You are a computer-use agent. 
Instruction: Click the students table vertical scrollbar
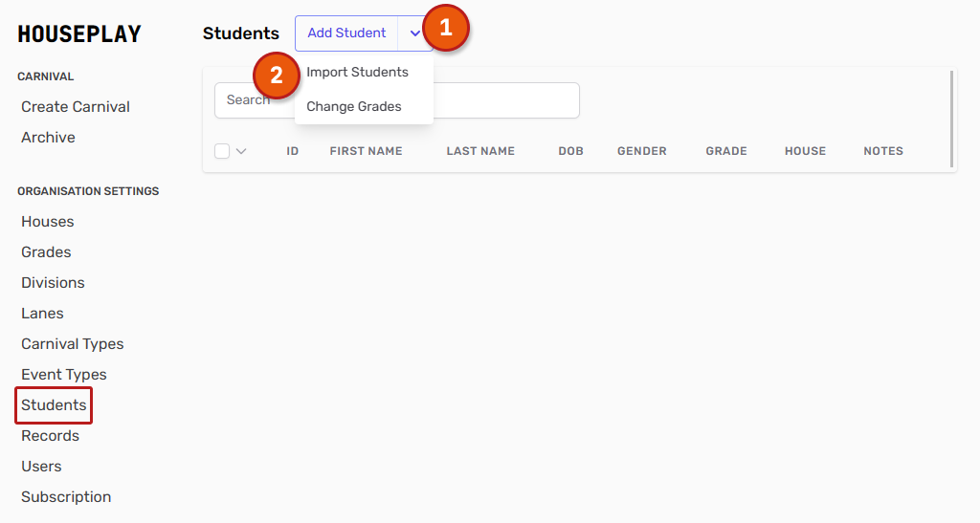[x=951, y=118]
